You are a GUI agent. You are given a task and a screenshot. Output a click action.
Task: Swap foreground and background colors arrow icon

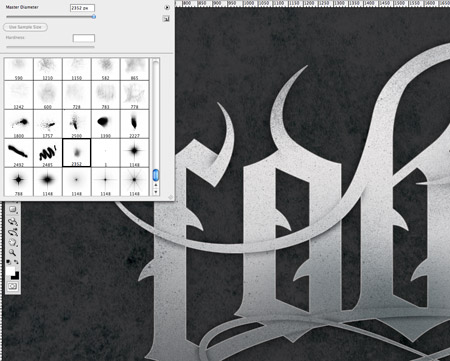pos(16,262)
